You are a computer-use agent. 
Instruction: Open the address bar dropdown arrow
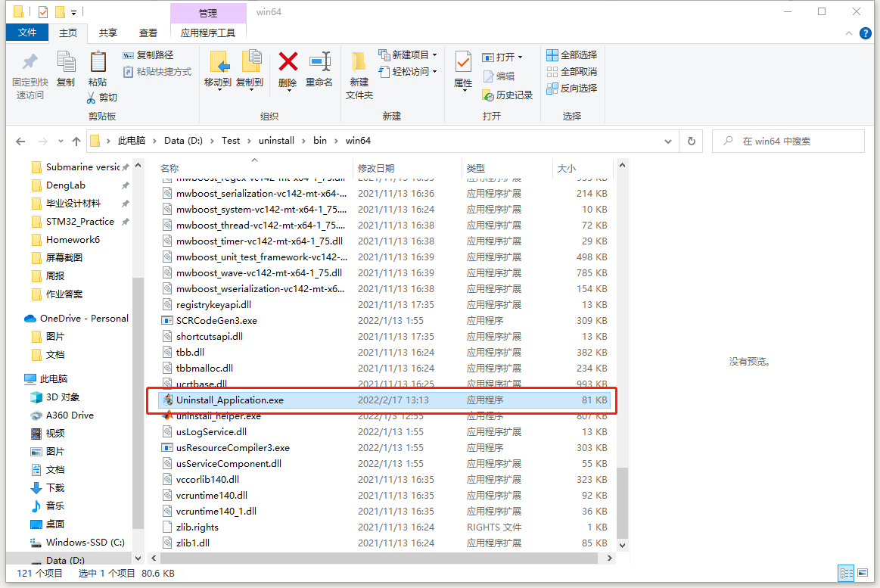pos(667,141)
